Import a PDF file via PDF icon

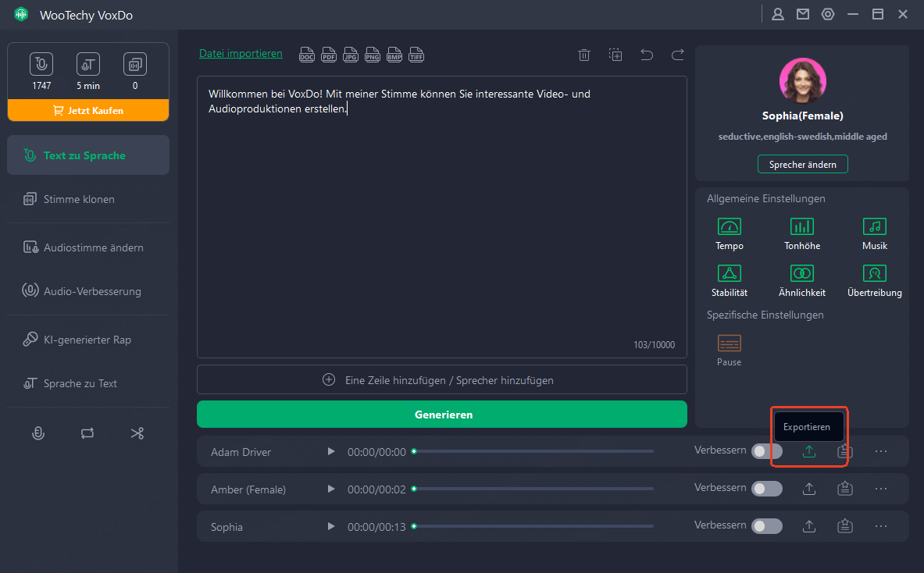(330, 55)
